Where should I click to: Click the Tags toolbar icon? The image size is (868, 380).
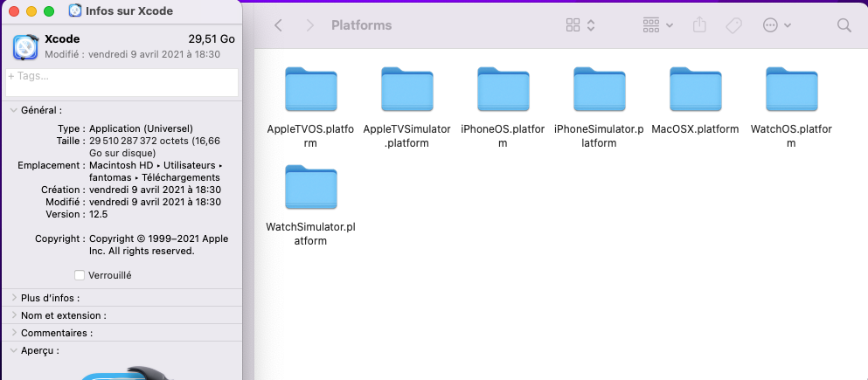coord(733,25)
